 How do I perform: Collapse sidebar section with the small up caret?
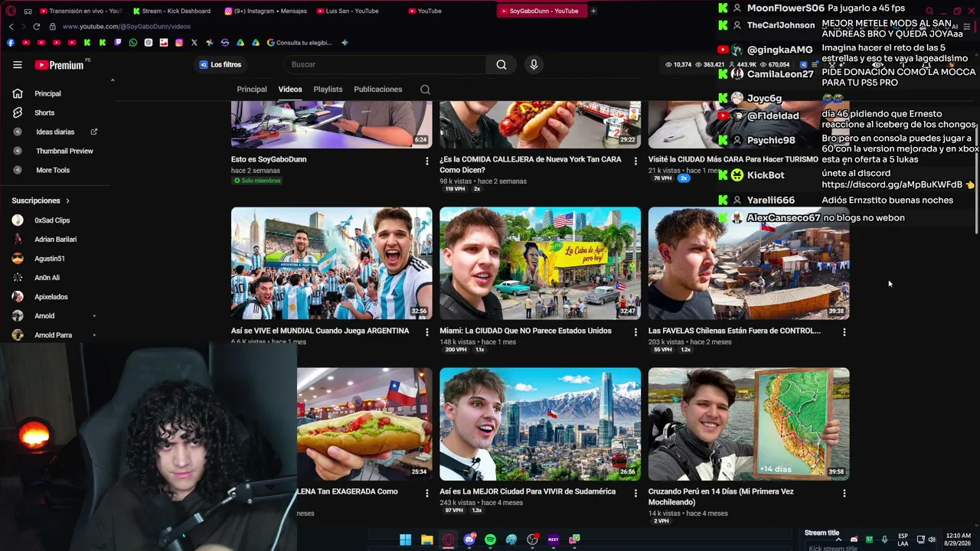pyautogui.click(x=113, y=80)
